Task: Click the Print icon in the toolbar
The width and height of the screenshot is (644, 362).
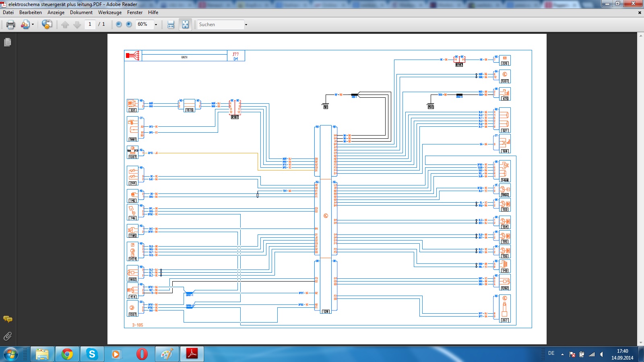Action: [11, 25]
